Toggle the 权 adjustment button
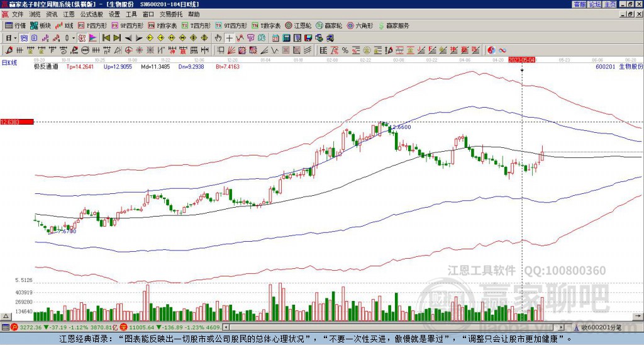 (x=82, y=38)
